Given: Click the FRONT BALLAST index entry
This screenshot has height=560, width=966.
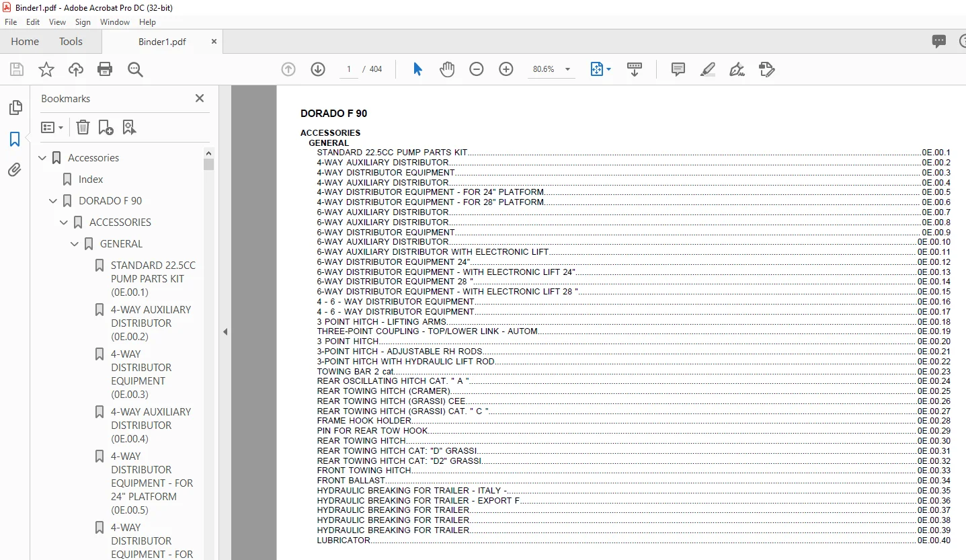Looking at the screenshot, I should pos(633,481).
